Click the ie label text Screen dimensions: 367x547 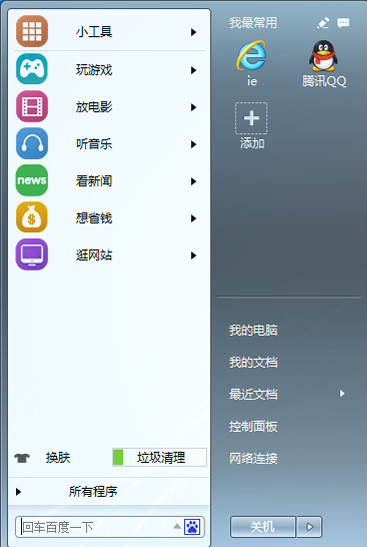click(252, 81)
